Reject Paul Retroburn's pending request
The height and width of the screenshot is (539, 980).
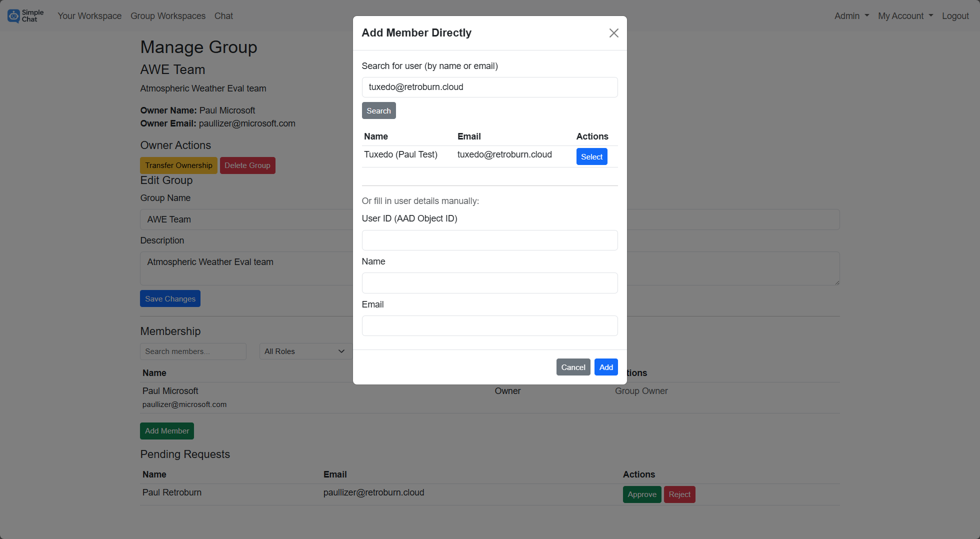click(679, 494)
